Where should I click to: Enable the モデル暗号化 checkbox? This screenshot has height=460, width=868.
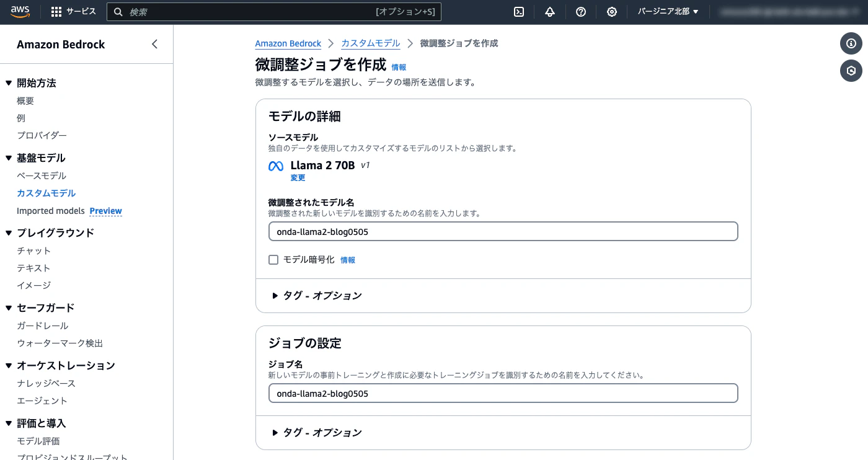[x=273, y=260]
